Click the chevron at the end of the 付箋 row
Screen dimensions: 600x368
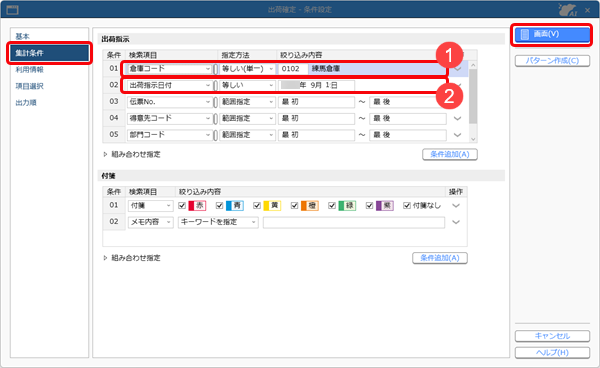[456, 206]
